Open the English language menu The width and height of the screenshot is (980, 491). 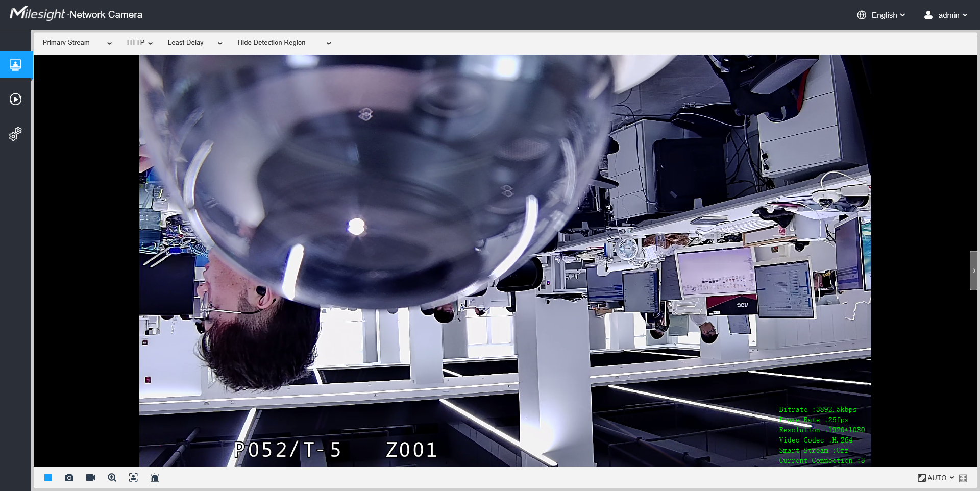[x=888, y=15]
